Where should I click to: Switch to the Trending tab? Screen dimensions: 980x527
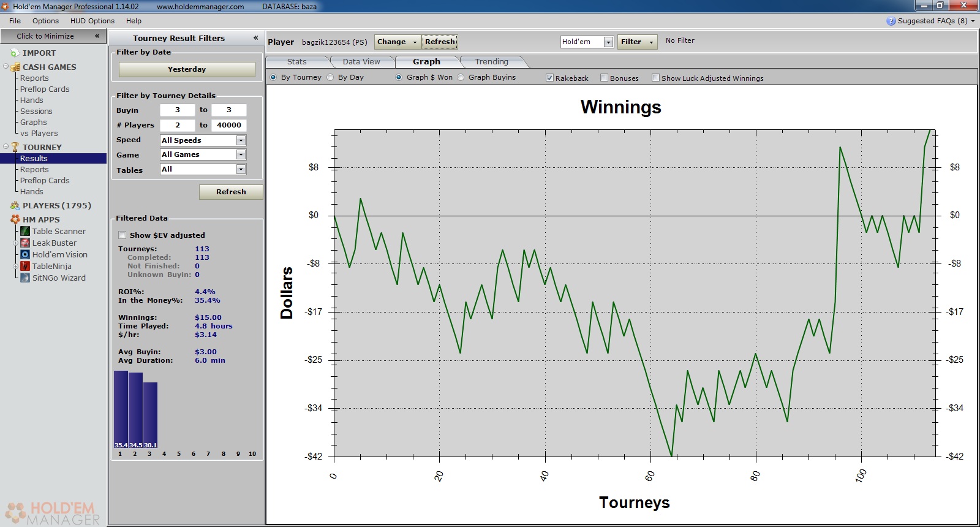491,62
